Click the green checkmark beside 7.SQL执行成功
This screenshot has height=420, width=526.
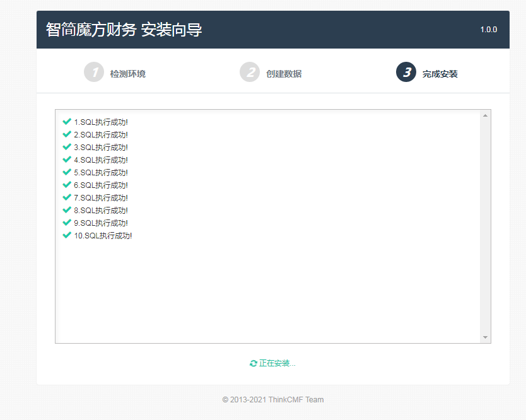[x=67, y=197]
